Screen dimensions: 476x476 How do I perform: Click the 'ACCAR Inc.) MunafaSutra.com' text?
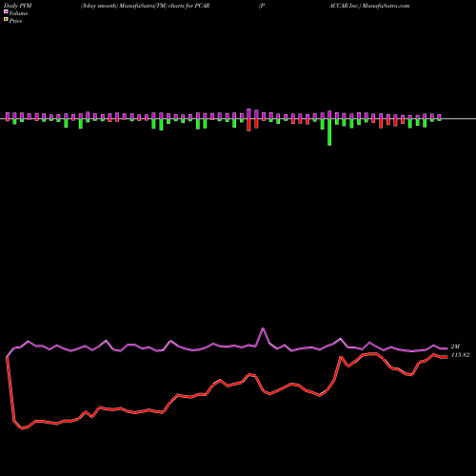tap(369, 6)
